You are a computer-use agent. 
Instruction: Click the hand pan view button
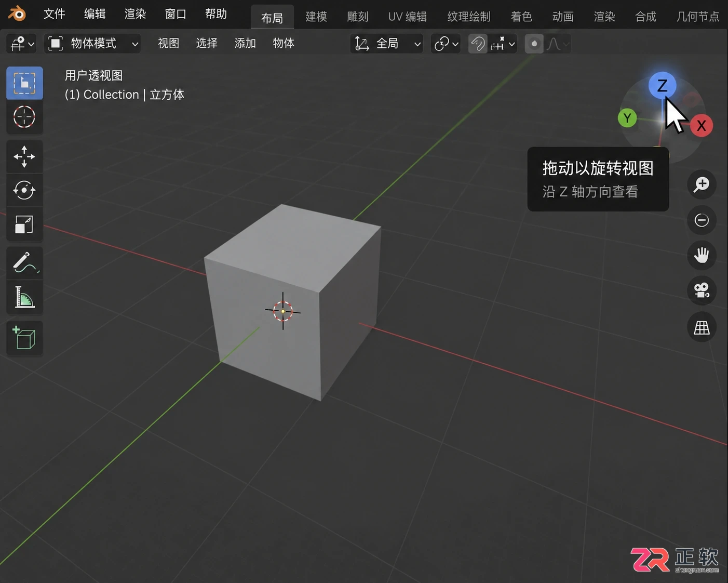pos(702,255)
